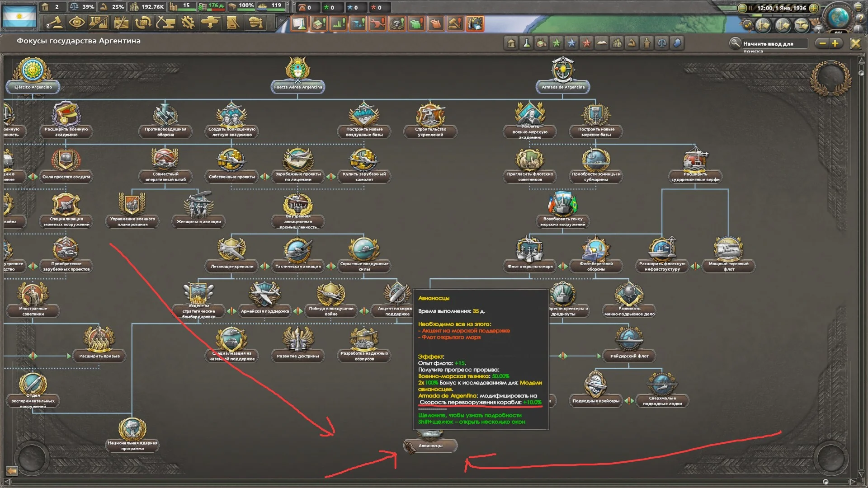The width and height of the screenshot is (868, 488).
Task: Toggle the state map annexation filter
Action: (x=677, y=43)
